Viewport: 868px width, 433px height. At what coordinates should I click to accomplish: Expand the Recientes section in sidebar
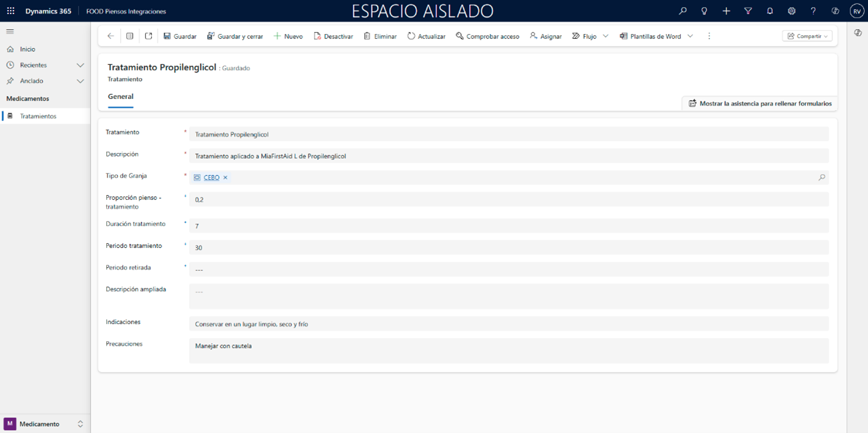[x=80, y=65]
